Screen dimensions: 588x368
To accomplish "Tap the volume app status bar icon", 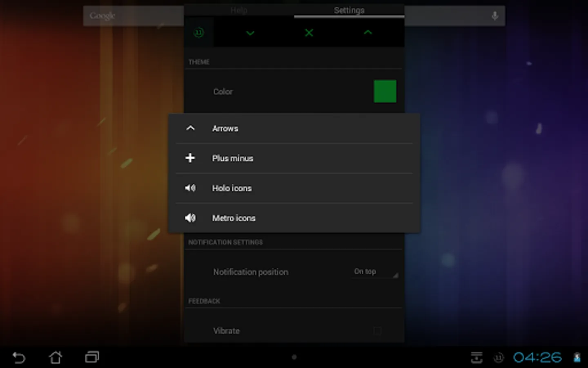I will 499,358.
